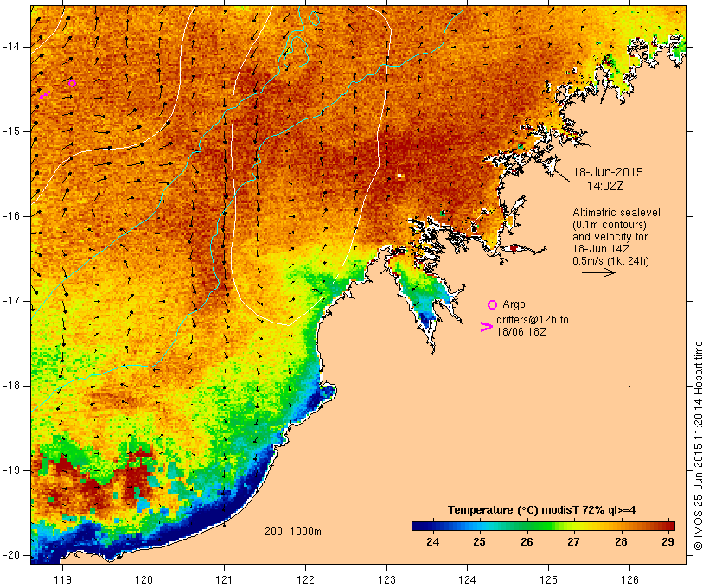Click the longitude label "120"
The height and width of the screenshot is (588, 709).
pyautogui.click(x=144, y=579)
